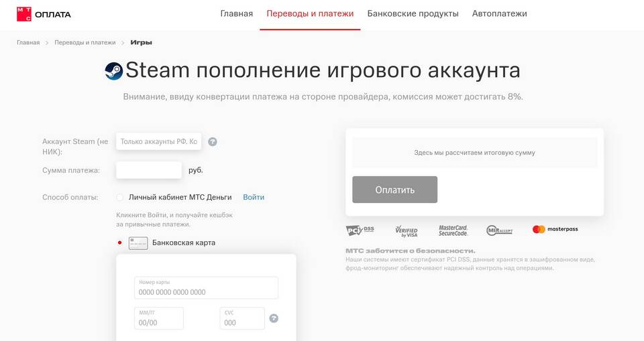Image resolution: width=644 pixels, height=341 pixels.
Task: Click the commission warning about 8%
Action: click(x=323, y=97)
